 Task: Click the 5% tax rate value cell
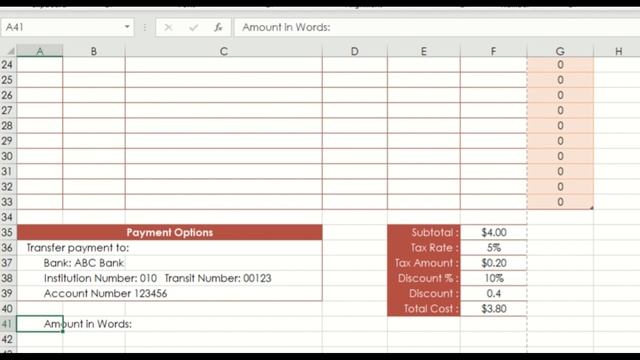[493, 248]
